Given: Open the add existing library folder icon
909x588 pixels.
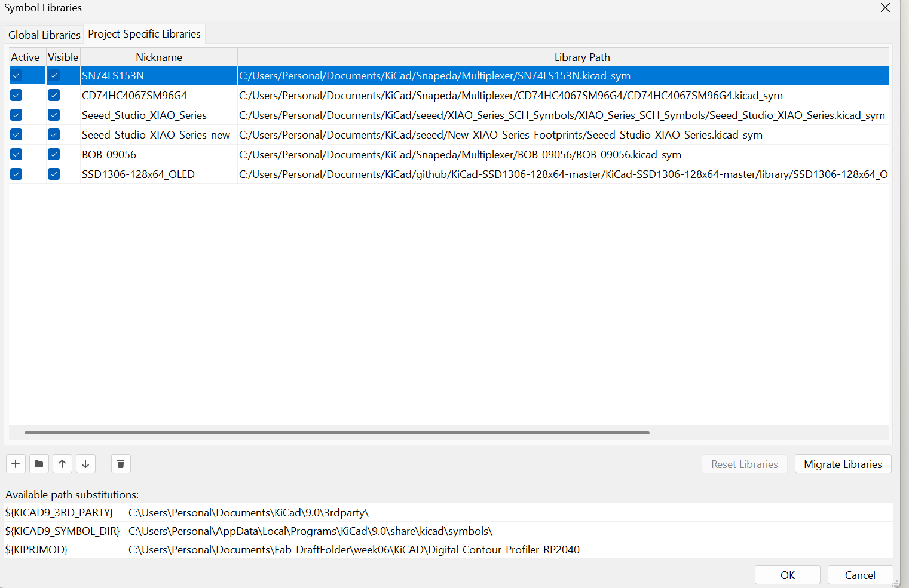Looking at the screenshot, I should pos(39,464).
